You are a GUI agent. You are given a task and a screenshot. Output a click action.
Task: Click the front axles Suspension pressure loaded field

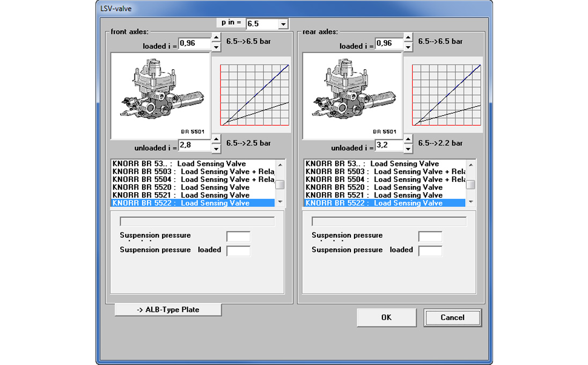click(239, 251)
